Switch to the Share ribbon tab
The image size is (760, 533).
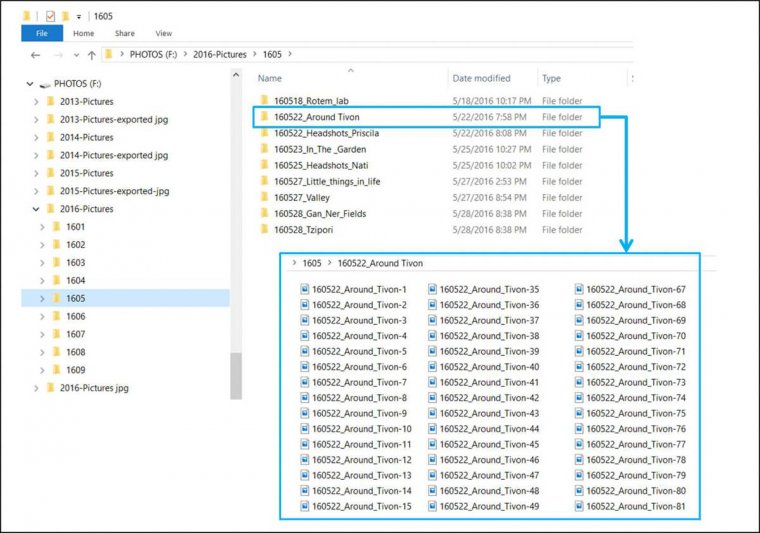(125, 33)
